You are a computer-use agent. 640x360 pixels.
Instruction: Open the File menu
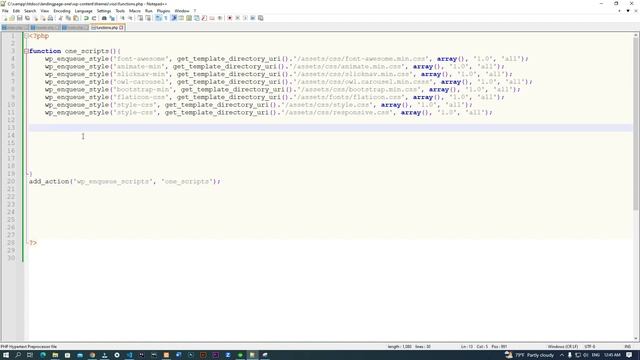point(5,11)
